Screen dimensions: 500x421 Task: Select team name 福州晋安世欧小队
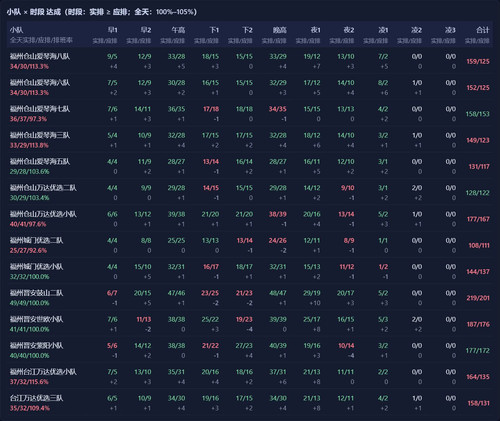pyautogui.click(x=37, y=319)
